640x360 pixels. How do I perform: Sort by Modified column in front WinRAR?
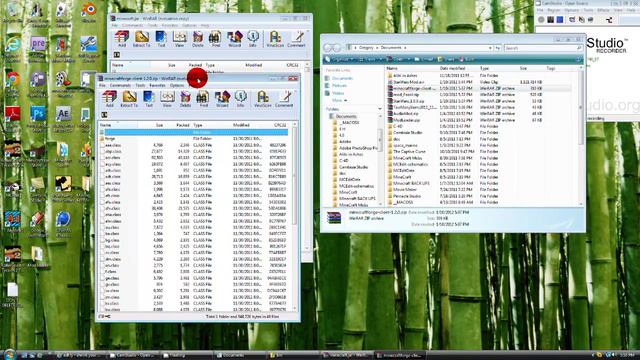click(x=241, y=125)
